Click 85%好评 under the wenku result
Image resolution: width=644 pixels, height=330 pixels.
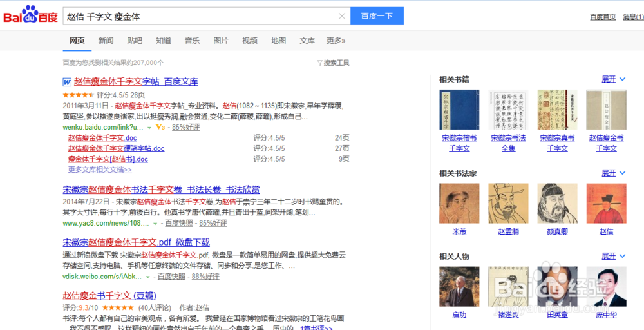click(x=185, y=127)
